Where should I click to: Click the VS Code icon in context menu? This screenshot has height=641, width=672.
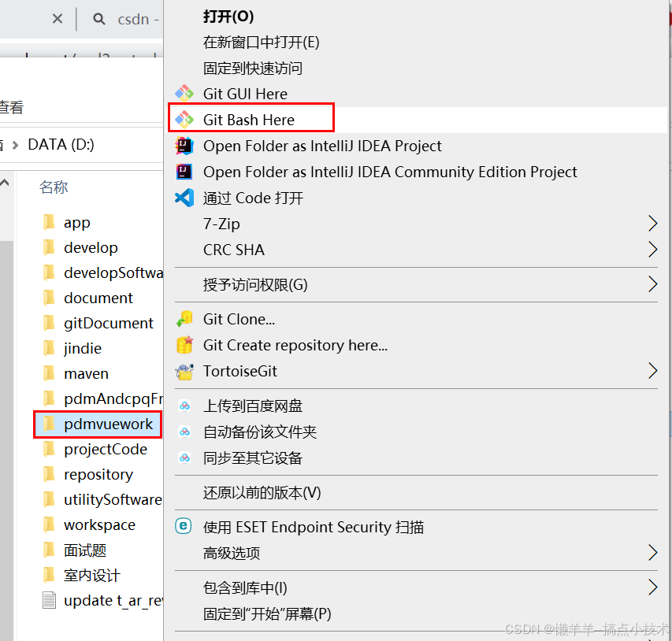click(184, 198)
